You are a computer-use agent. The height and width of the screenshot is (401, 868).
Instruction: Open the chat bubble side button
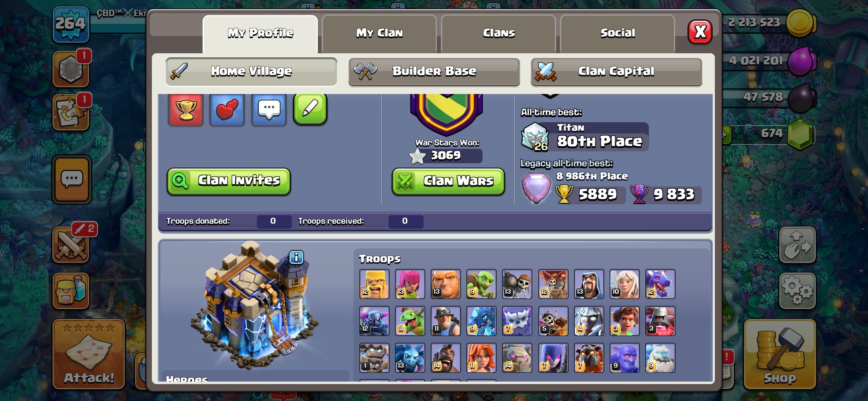point(72,180)
